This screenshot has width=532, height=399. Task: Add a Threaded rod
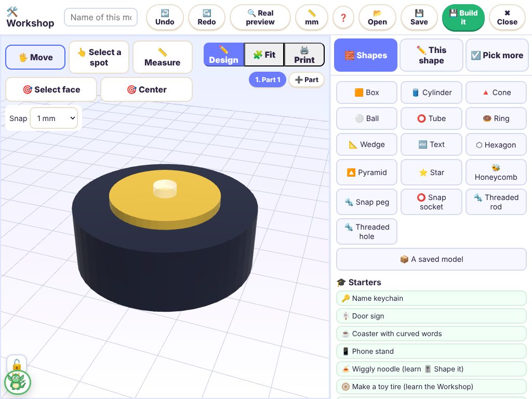(x=496, y=202)
